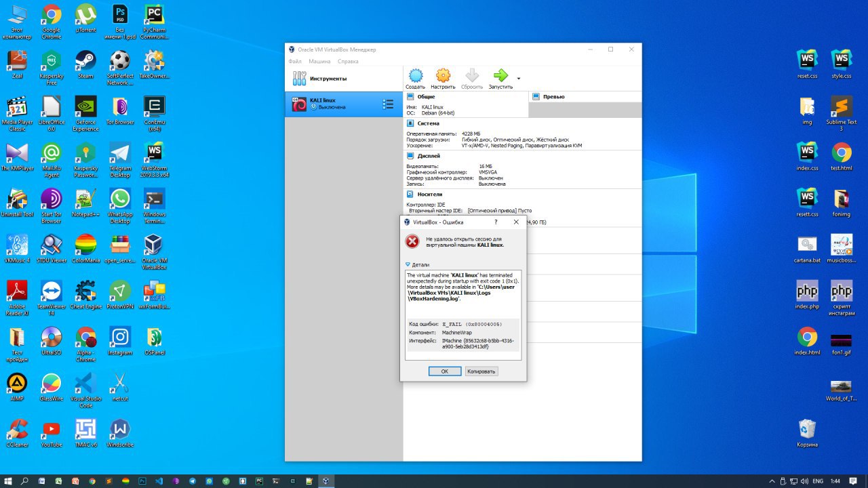Image resolution: width=868 pixels, height=488 pixels.
Task: Click the Система section header
Action: (x=428, y=123)
